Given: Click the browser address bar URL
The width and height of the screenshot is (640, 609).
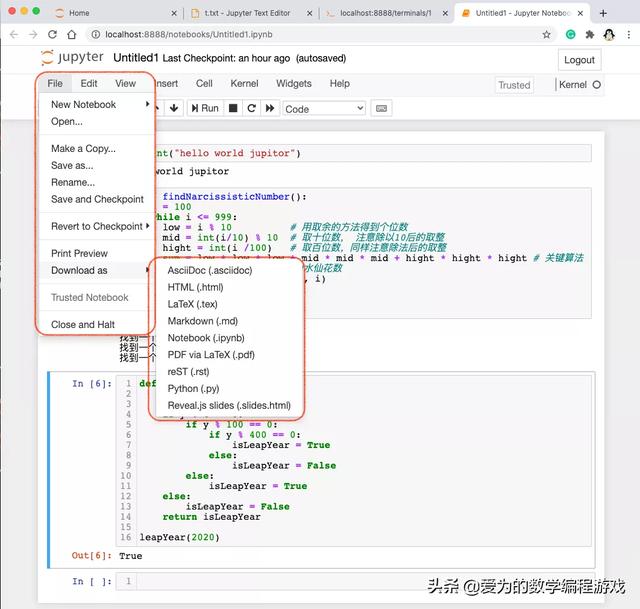Looking at the screenshot, I should pos(189,35).
